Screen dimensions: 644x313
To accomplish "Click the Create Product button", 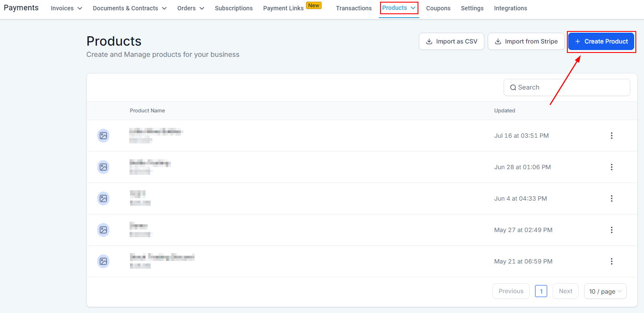I will coord(601,41).
